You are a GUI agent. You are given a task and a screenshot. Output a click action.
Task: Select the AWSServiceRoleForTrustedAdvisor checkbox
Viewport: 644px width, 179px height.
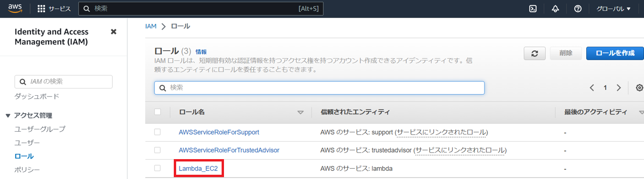point(158,150)
